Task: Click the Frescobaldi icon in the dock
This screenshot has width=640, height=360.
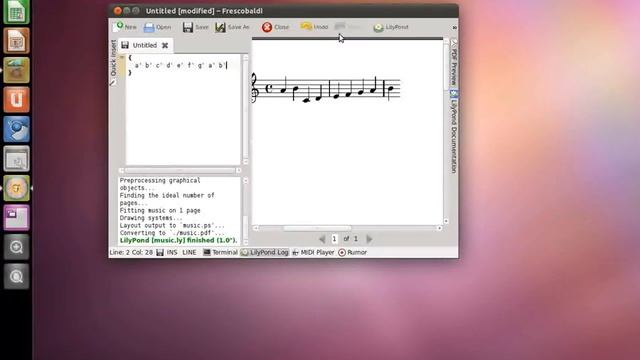Action: (16, 188)
